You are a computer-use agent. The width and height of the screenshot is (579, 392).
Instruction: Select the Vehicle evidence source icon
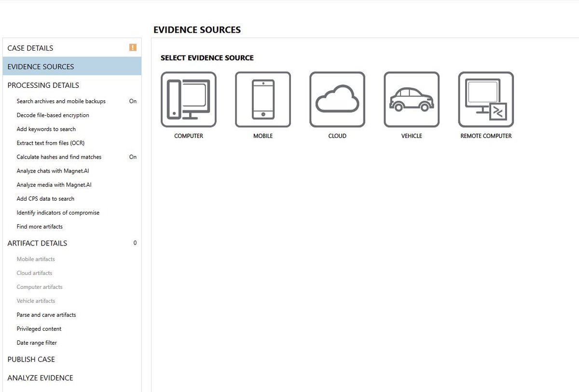pos(412,99)
